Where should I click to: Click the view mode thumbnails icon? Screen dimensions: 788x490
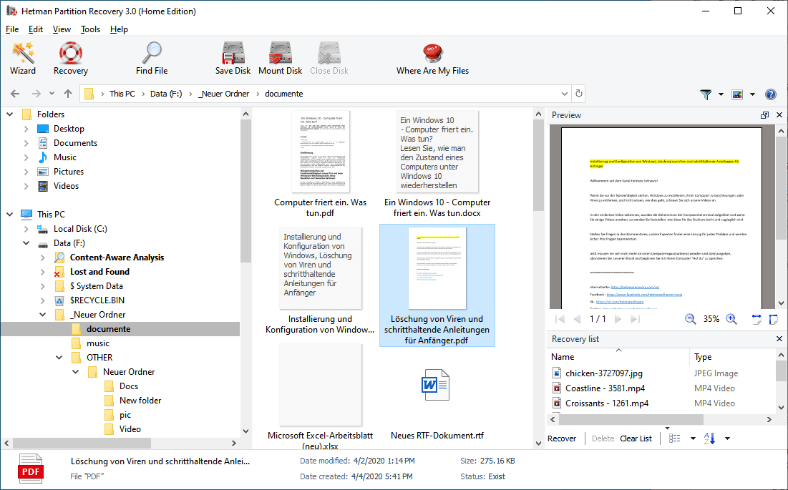tap(737, 94)
